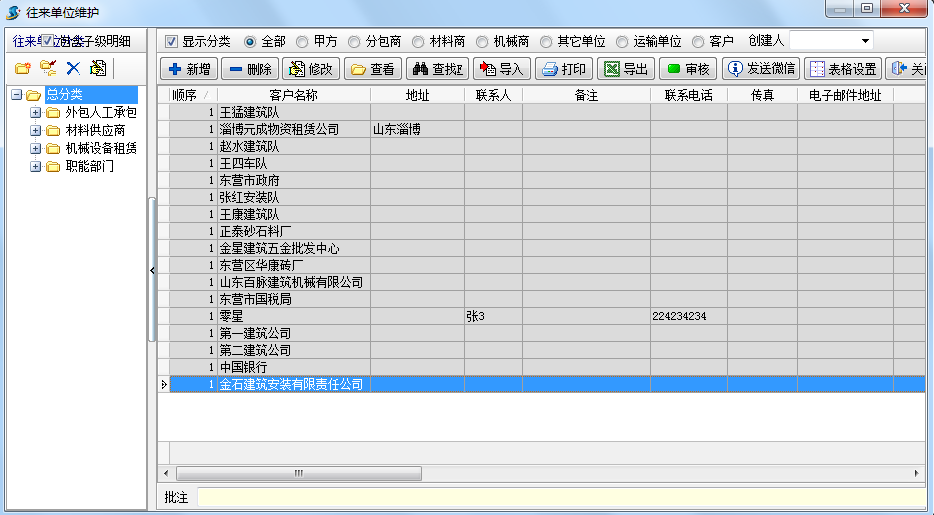Click the 审核 (Audit) button
The image size is (934, 515).
coord(687,69)
